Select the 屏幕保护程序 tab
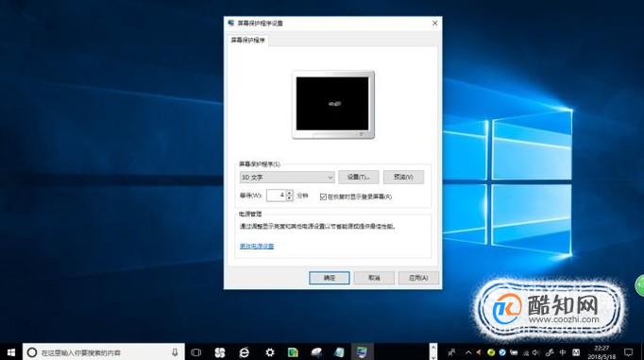The height and width of the screenshot is (360, 644). point(247,41)
